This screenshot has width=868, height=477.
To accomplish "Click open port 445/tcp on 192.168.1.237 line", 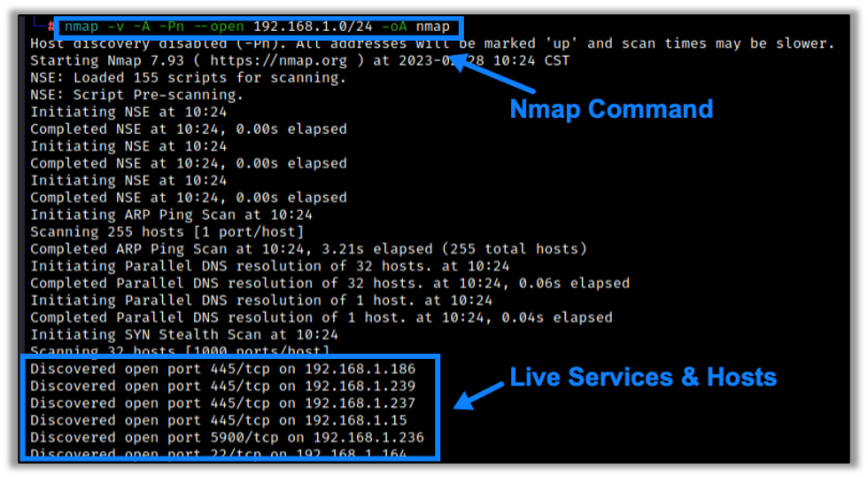I will pyautogui.click(x=222, y=403).
